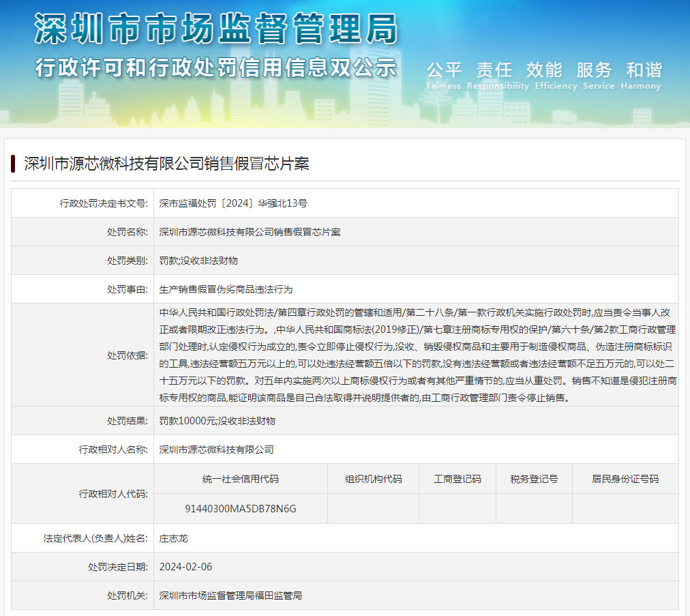
Task: Click the 行政许可和行政处罚信用信息双公示 subtitle
Action: [215, 68]
